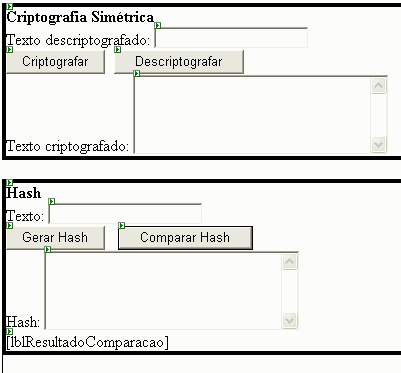This screenshot has width=401, height=373.
Task: Click green glyph on Hash textarea corner
Action: tap(48, 249)
